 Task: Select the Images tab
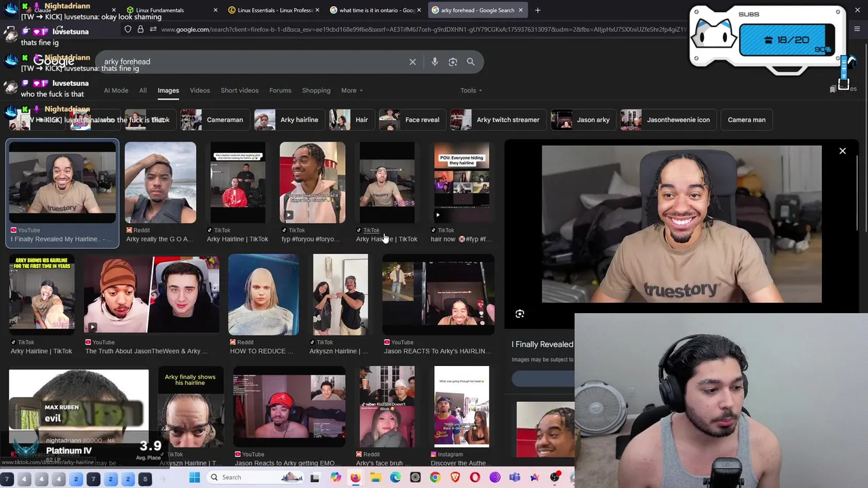[x=168, y=90]
